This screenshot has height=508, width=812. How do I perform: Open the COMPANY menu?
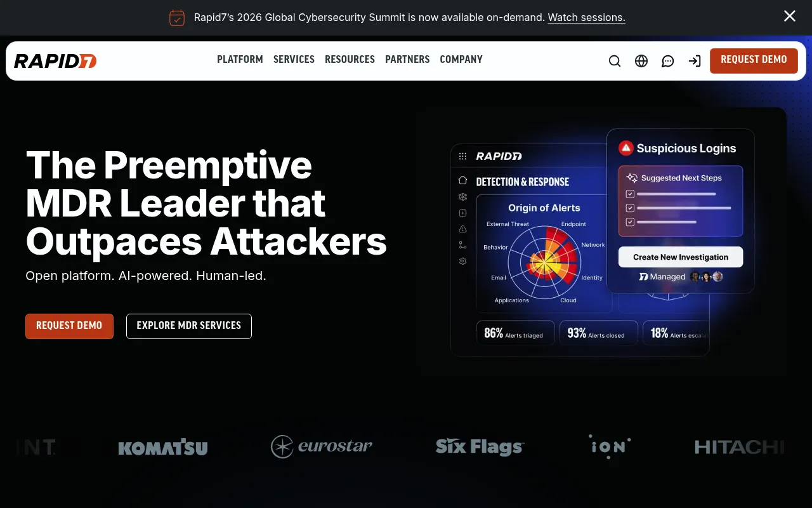(461, 60)
